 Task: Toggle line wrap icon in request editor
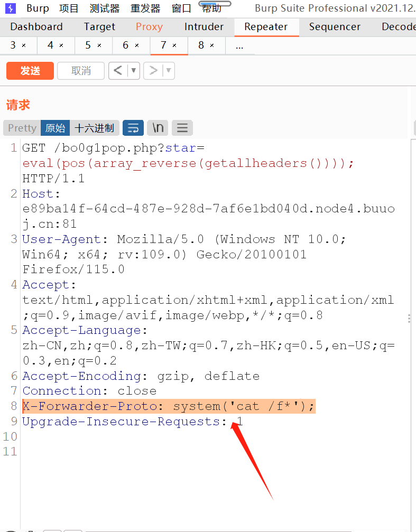pyautogui.click(x=133, y=128)
